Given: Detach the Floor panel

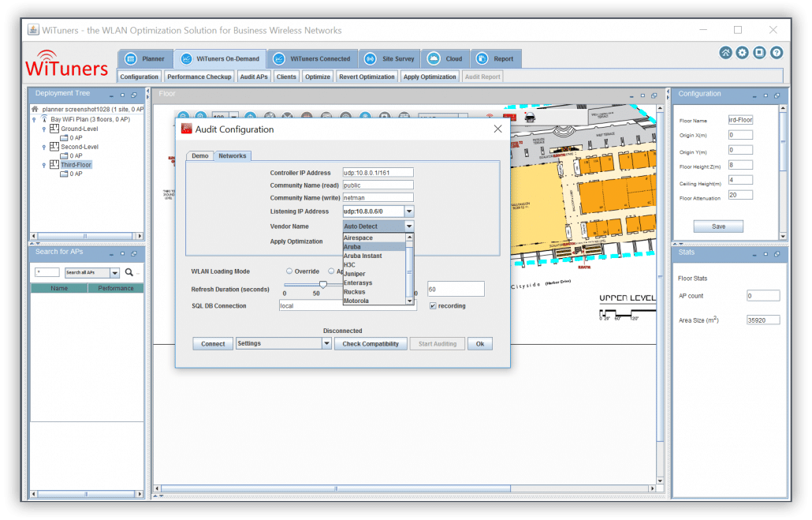Looking at the screenshot, I should 654,96.
